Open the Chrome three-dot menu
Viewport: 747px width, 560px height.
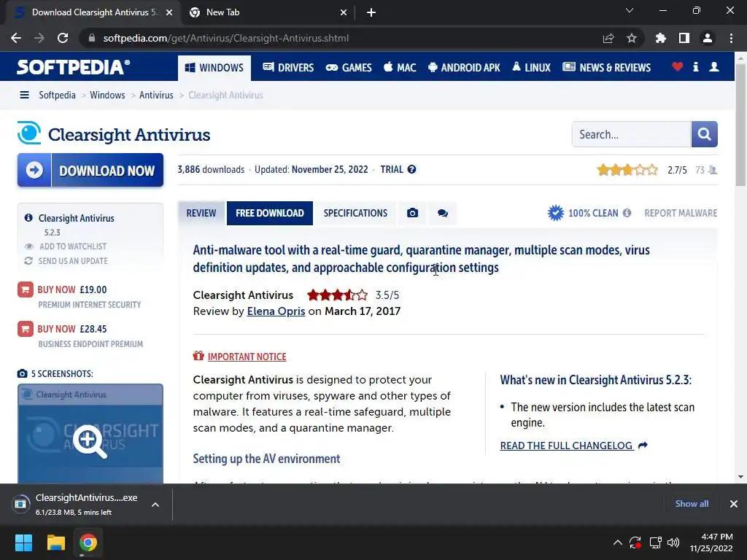(731, 38)
